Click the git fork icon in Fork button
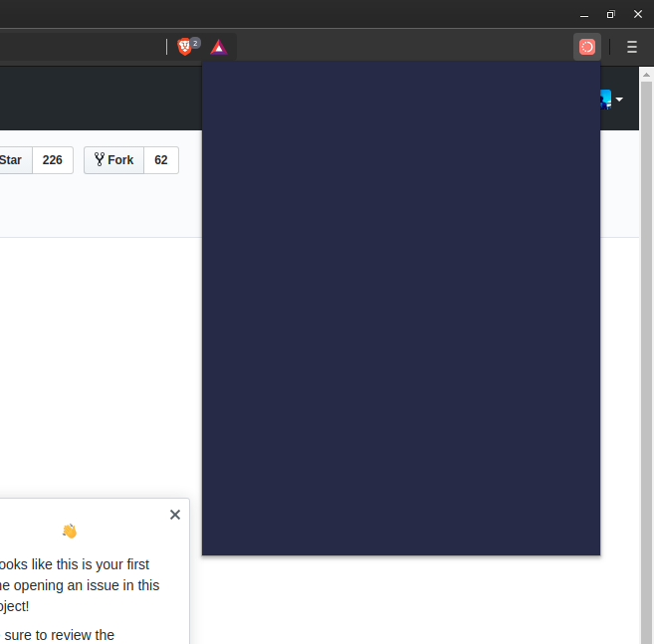Viewport: 654px width, 644px height. point(100,159)
